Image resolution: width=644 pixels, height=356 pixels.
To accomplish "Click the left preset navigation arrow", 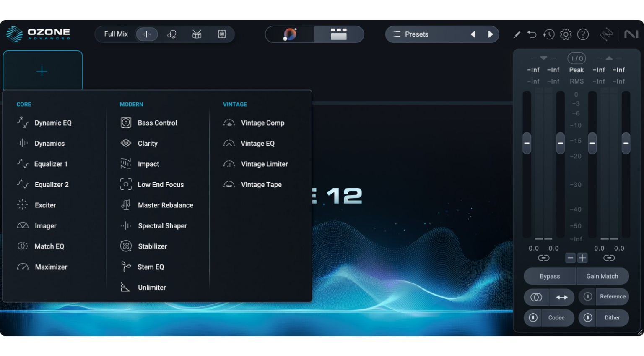I will (x=473, y=34).
